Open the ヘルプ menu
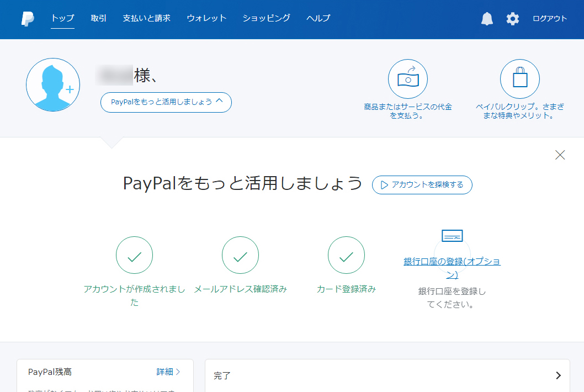584x392 pixels. [318, 18]
